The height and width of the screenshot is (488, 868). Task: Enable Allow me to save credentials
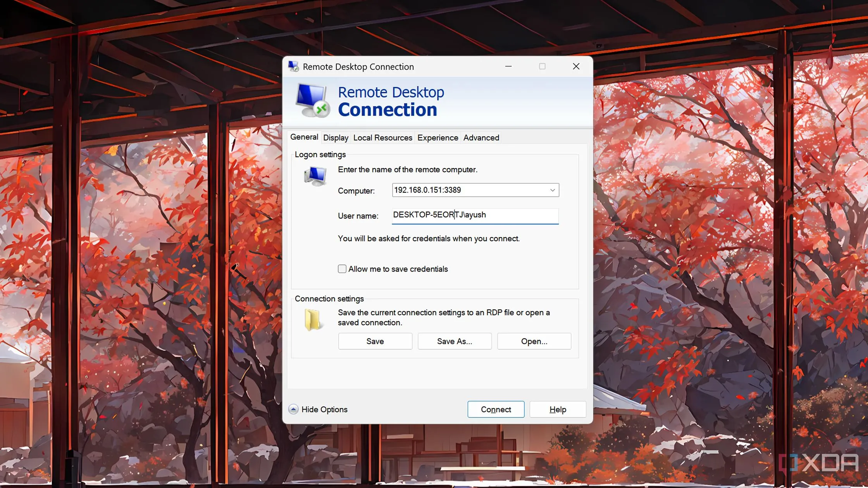point(342,269)
